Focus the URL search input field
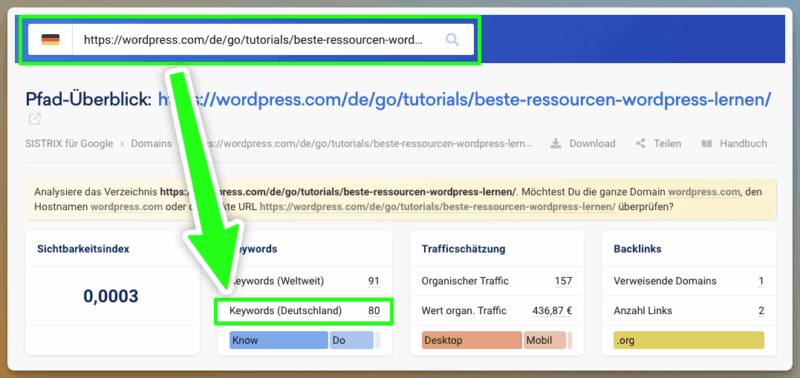Screen dimensions: 800x378 coord(254,39)
